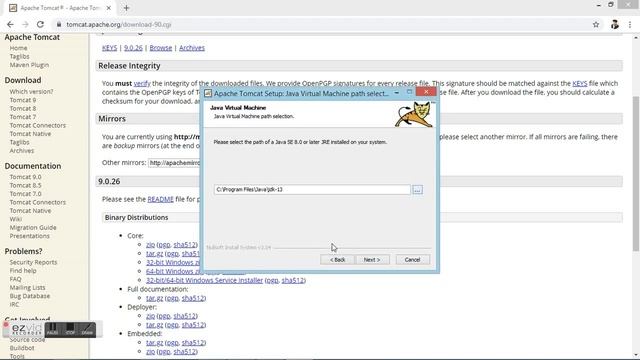The height and width of the screenshot is (360, 640).
Task: Click the page vertical scrollbar
Action: pos(636,173)
